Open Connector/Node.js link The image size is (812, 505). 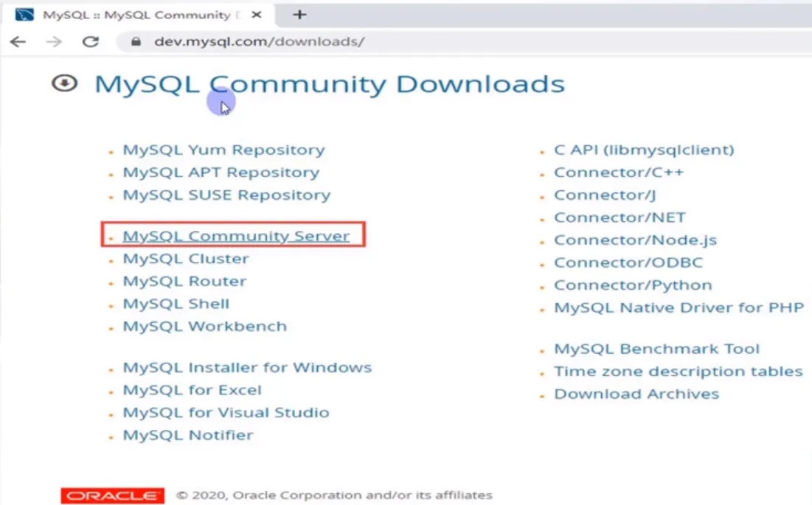[636, 240]
